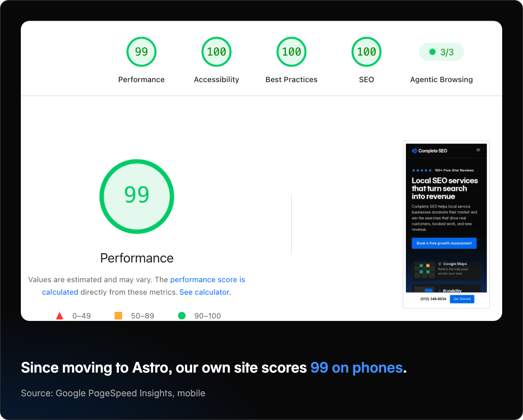
Task: Click the red triangle 0–49 legend icon
Action: tap(60, 316)
